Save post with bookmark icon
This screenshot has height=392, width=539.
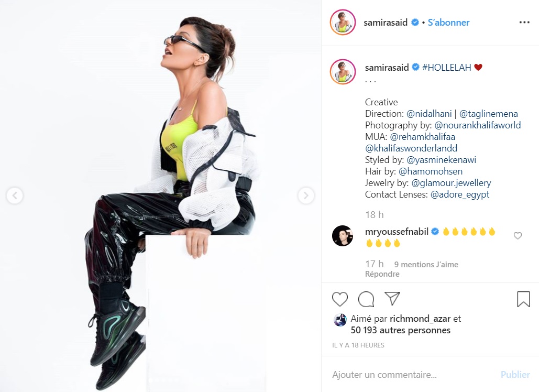[523, 299]
